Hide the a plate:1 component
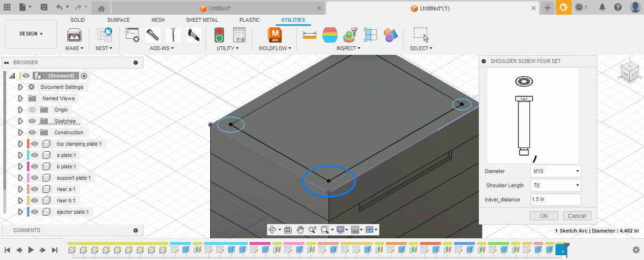The width and height of the screenshot is (644, 260). pyautogui.click(x=35, y=155)
